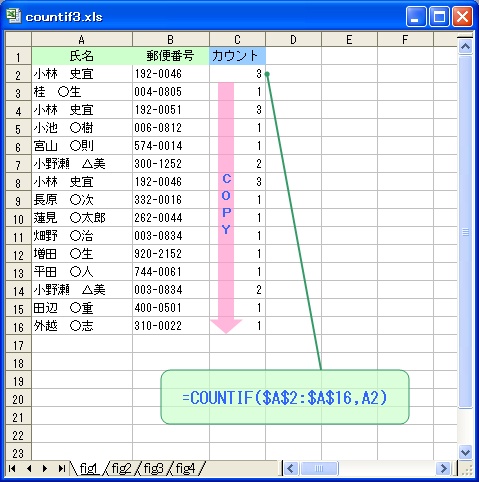Image resolution: width=479 pixels, height=482 pixels.
Task: Click the horizontal scrollbar left arrow
Action: pos(291,469)
